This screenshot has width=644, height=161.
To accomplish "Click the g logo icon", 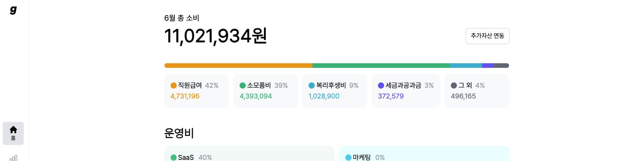I will 13,10.
